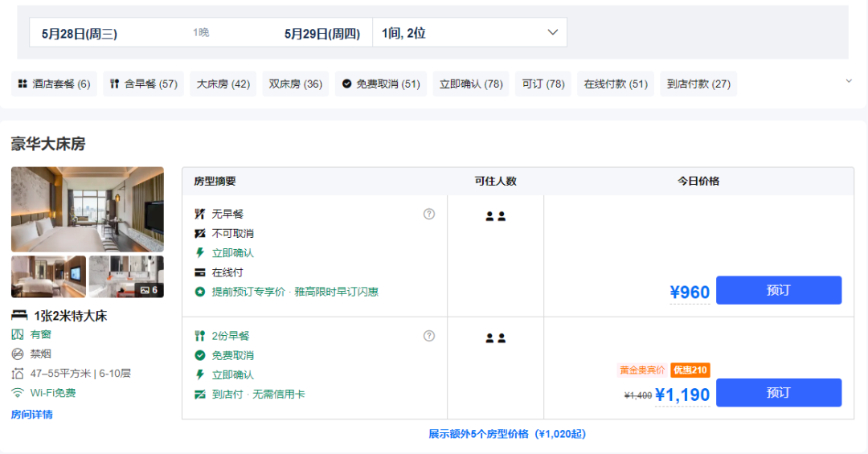Toggle the 在线付款 (51) filter
This screenshot has height=454, width=868.
(x=616, y=84)
